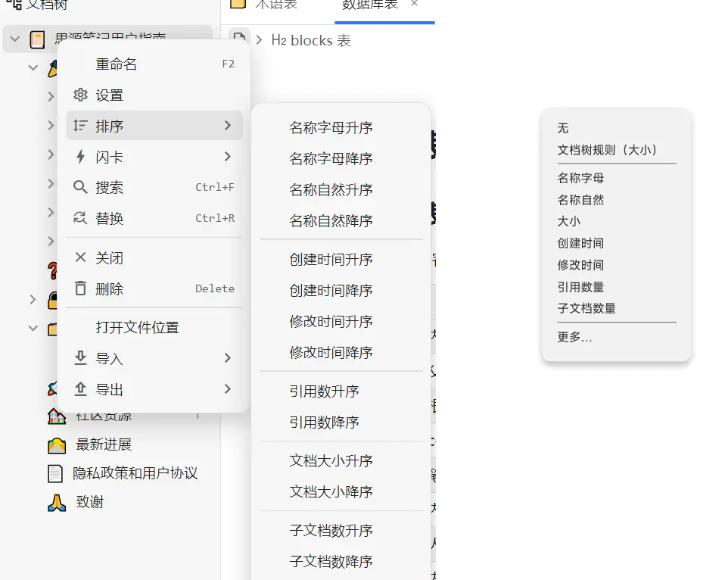728x580 pixels.
Task: Click the magnifier icon beside 搜索
Action: pos(80,187)
